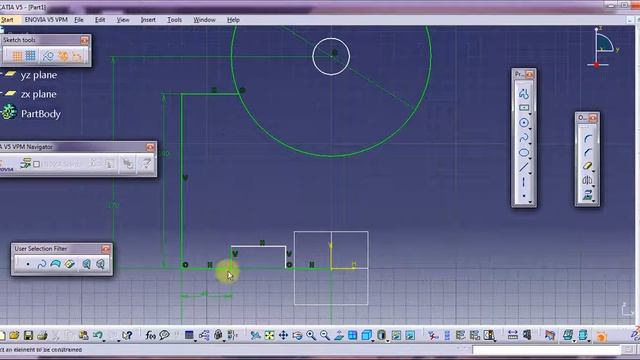The width and height of the screenshot is (640, 360).
Task: Toggle Surface Filter in User Selection Filter
Action: [56, 264]
